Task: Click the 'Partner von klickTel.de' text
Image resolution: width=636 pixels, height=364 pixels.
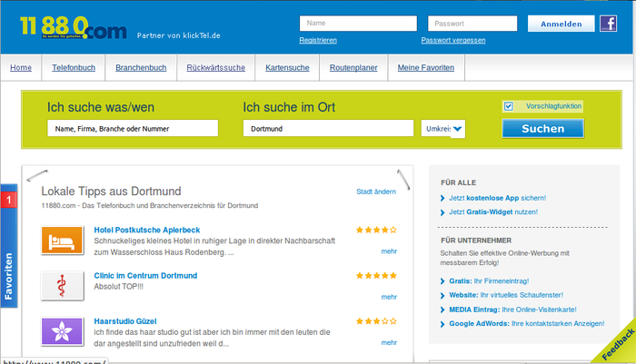Action: click(x=178, y=35)
